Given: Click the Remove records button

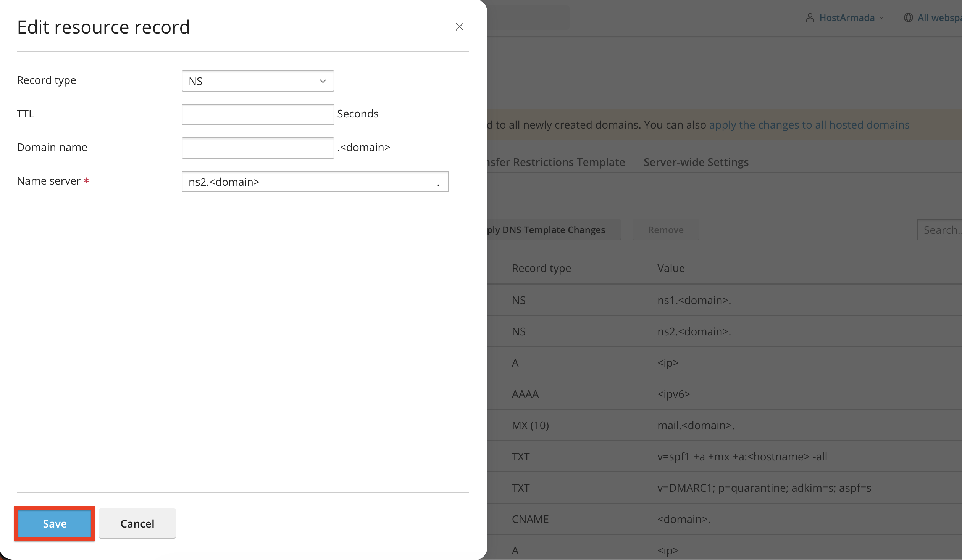Looking at the screenshot, I should (x=666, y=230).
